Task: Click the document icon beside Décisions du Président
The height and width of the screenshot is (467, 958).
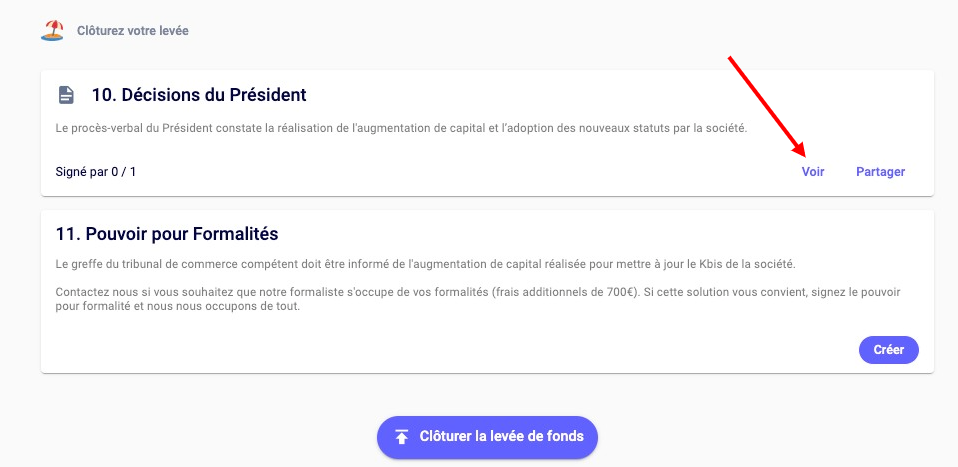Action: [x=66, y=95]
